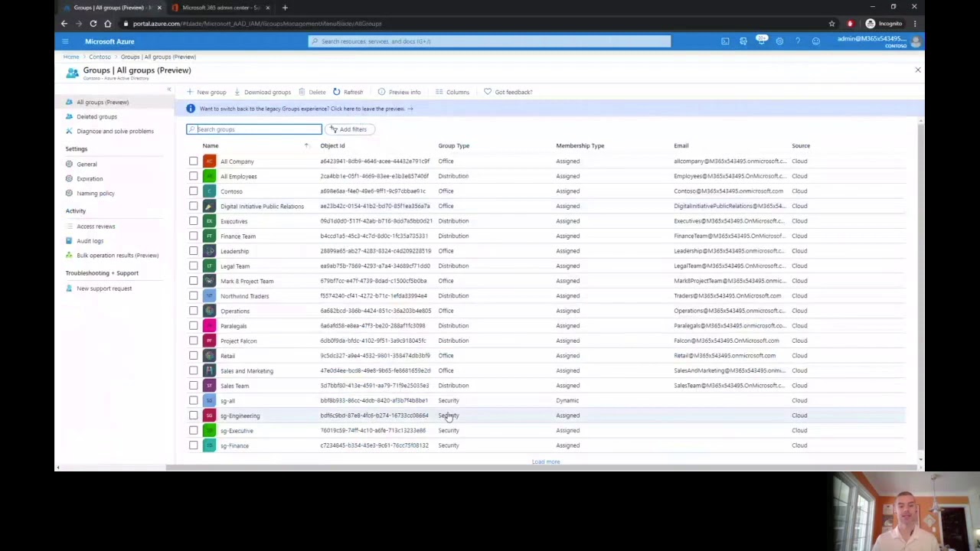This screenshot has height=551, width=980.
Task: Click Got feedback? button
Action: pyautogui.click(x=508, y=92)
